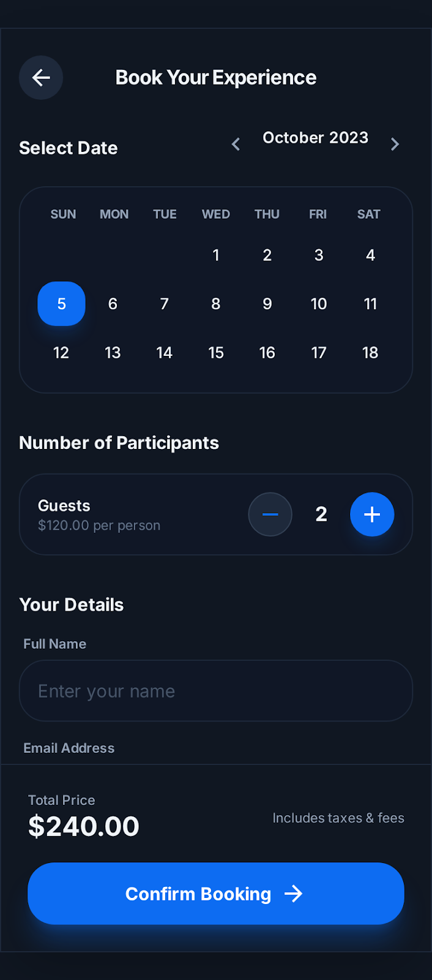Click the Full Name input field
The image size is (432, 980).
point(216,691)
